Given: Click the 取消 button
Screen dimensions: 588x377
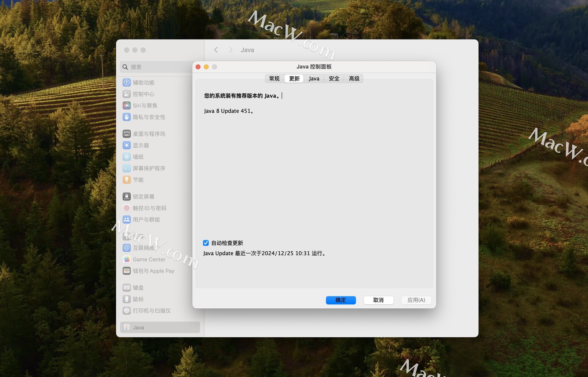Looking at the screenshot, I should click(x=379, y=300).
